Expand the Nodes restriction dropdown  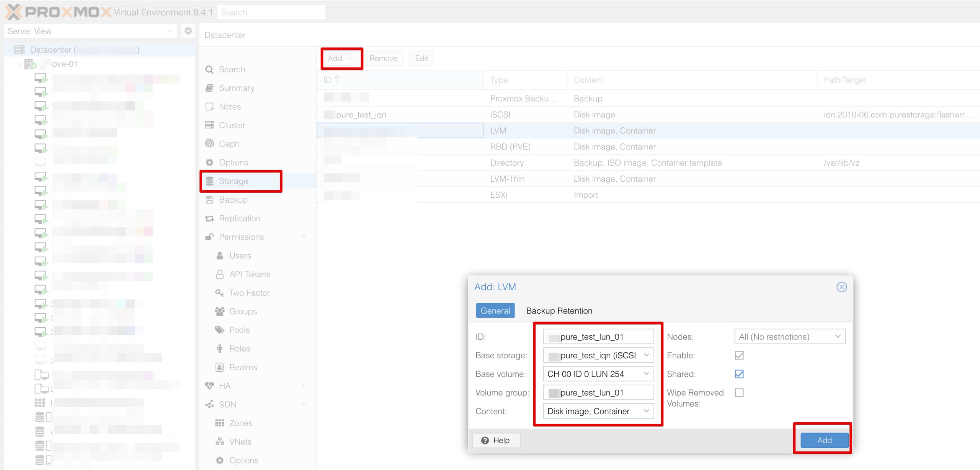tap(838, 337)
